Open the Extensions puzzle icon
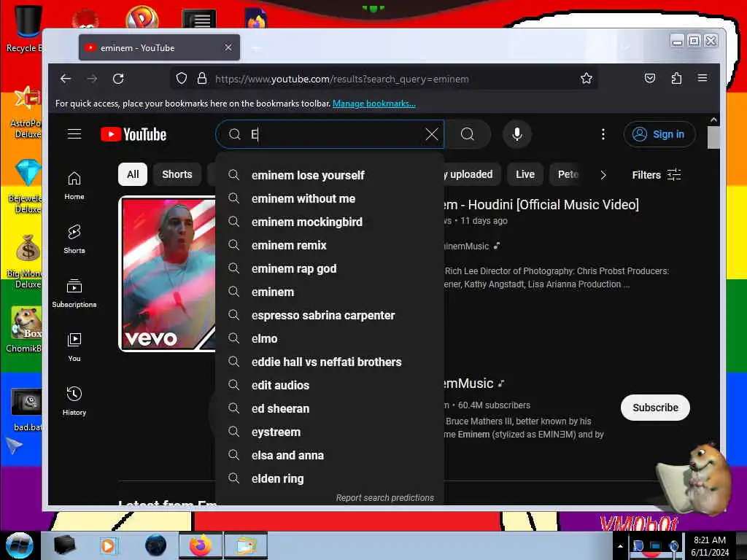This screenshot has height=560, width=747. (676, 78)
